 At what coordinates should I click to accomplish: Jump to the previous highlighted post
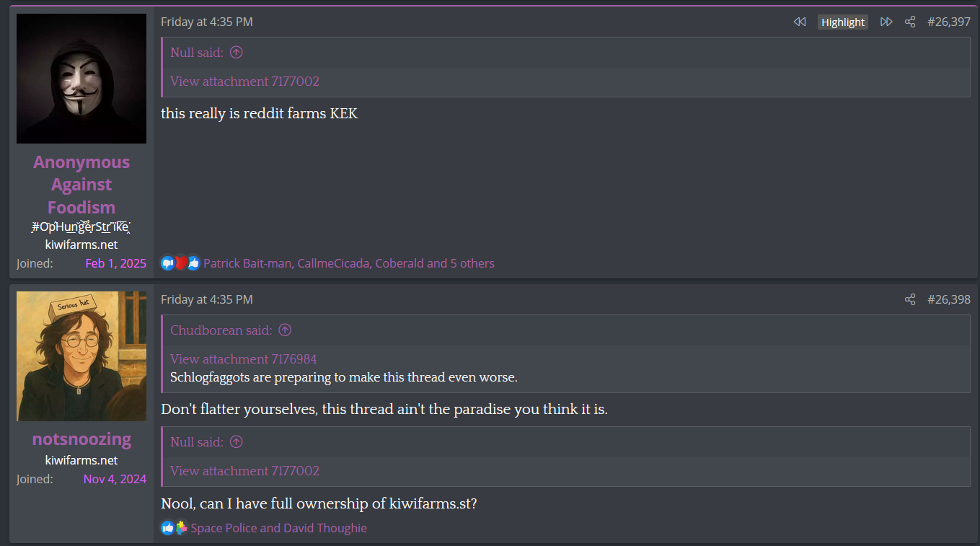799,22
